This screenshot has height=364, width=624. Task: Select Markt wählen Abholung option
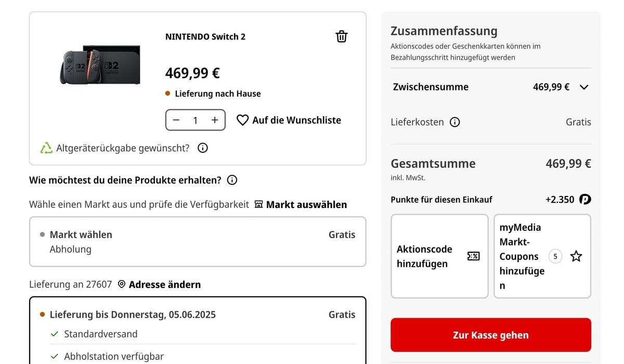(198, 242)
